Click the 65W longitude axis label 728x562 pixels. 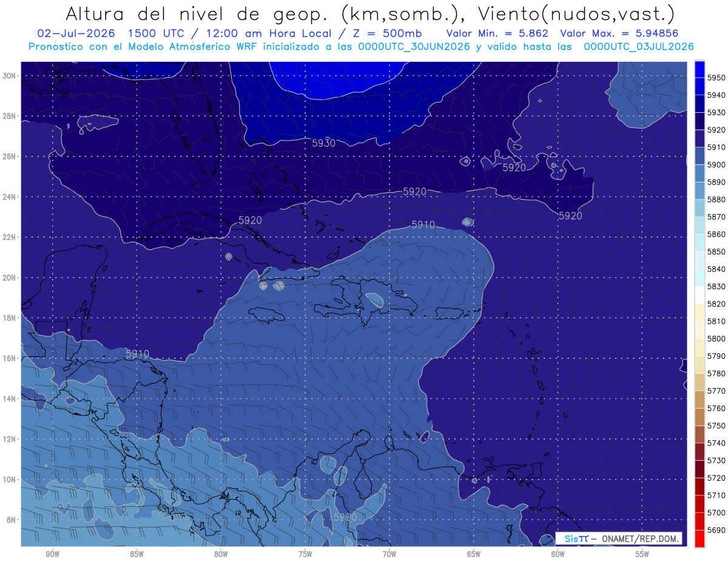[474, 554]
